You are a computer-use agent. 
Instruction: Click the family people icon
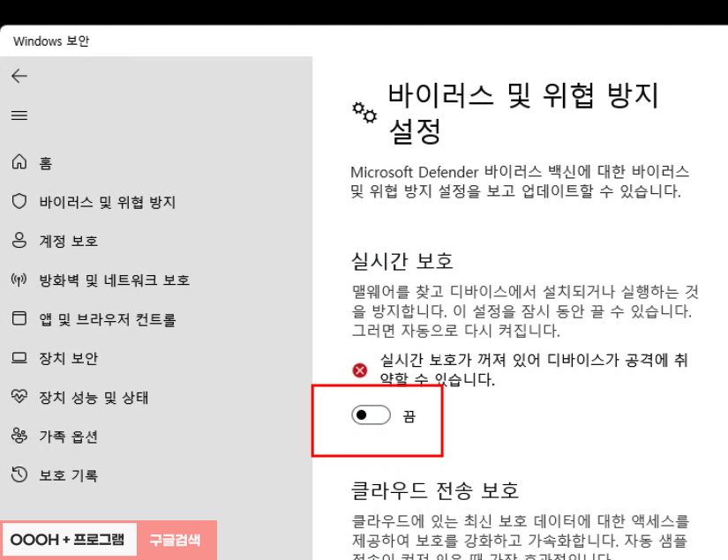pyautogui.click(x=19, y=435)
